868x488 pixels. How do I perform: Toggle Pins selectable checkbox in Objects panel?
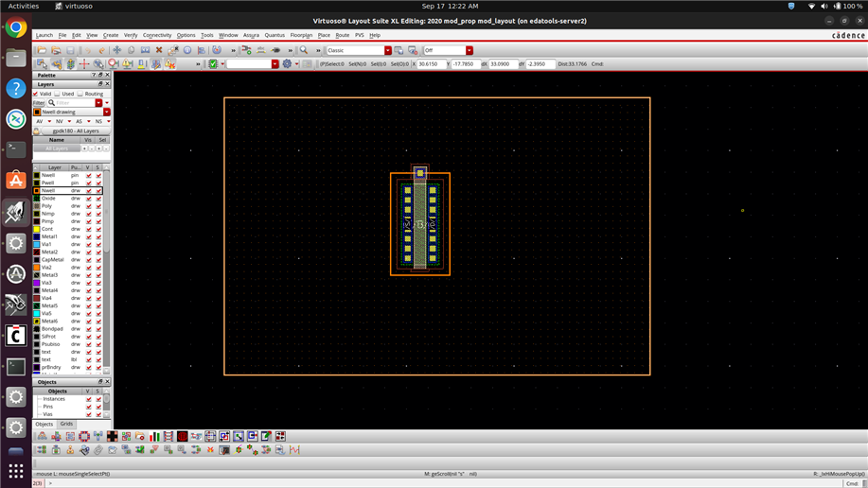(x=98, y=407)
